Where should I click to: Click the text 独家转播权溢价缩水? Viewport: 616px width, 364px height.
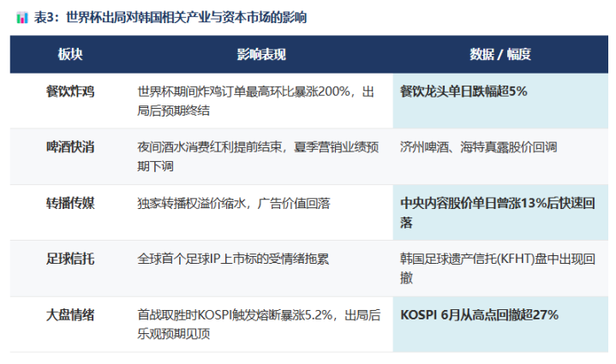pos(191,203)
